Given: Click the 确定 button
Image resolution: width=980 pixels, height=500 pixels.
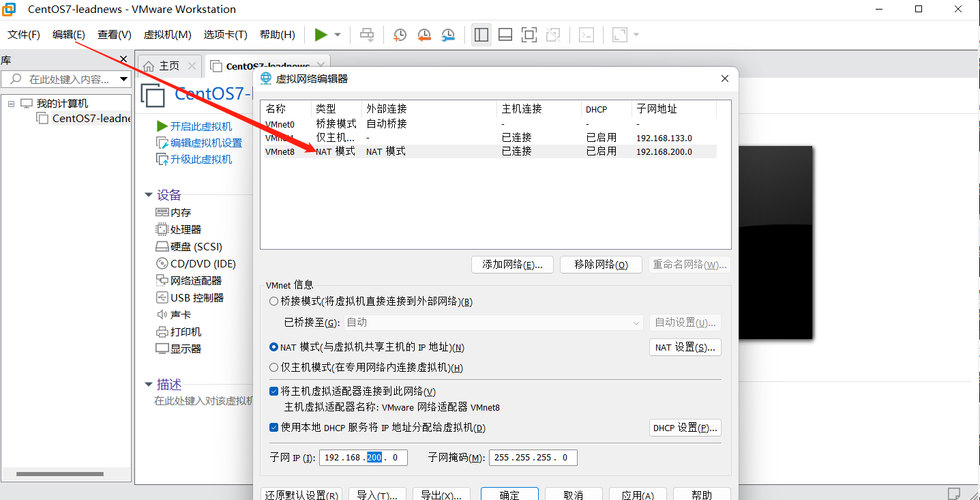Looking at the screenshot, I should (x=509, y=495).
